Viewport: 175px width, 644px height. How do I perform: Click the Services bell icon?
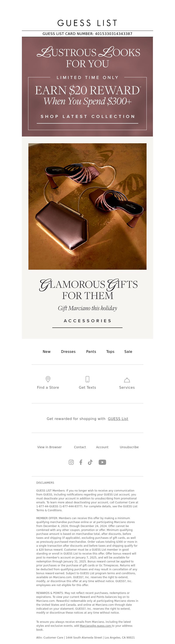coord(127,380)
